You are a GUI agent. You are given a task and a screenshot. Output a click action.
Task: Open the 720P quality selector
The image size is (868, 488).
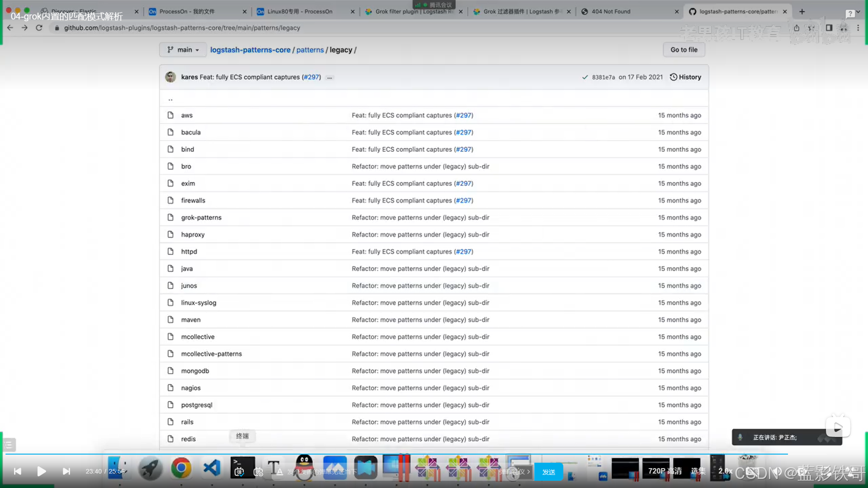pyautogui.click(x=665, y=471)
